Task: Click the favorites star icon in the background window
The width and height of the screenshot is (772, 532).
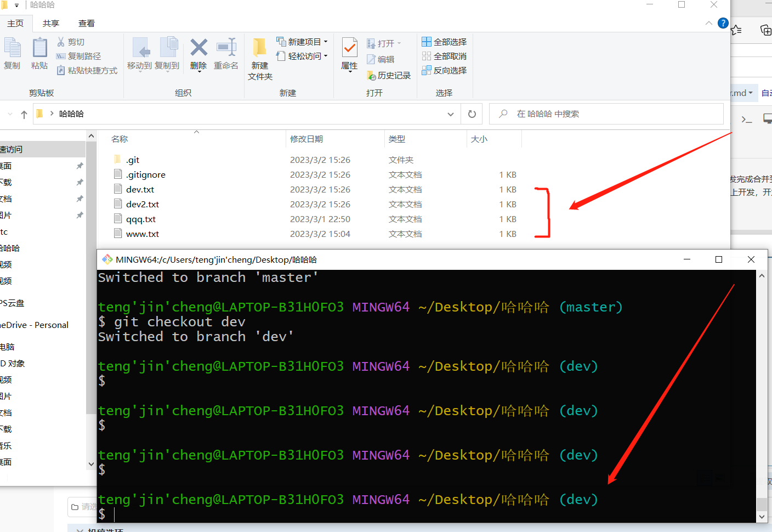Action: click(736, 30)
